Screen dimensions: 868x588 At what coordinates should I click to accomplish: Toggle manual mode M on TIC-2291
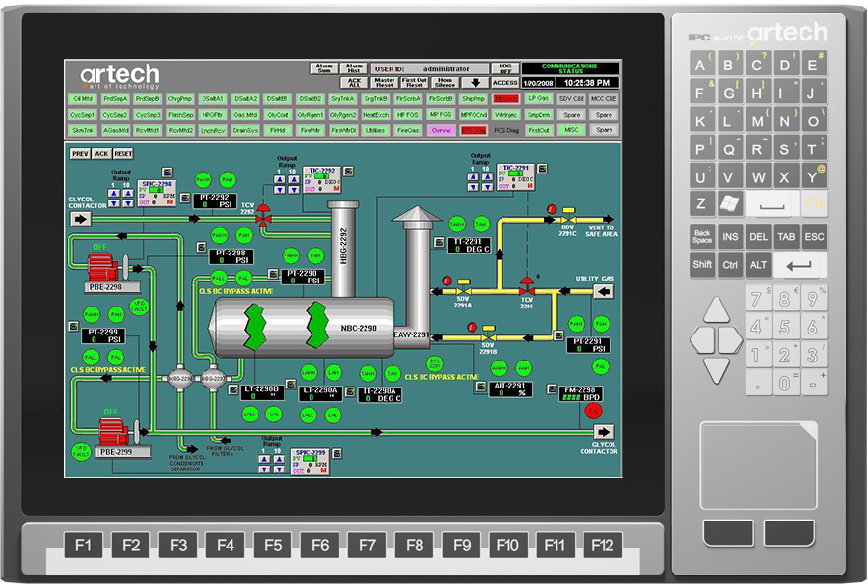point(529,188)
